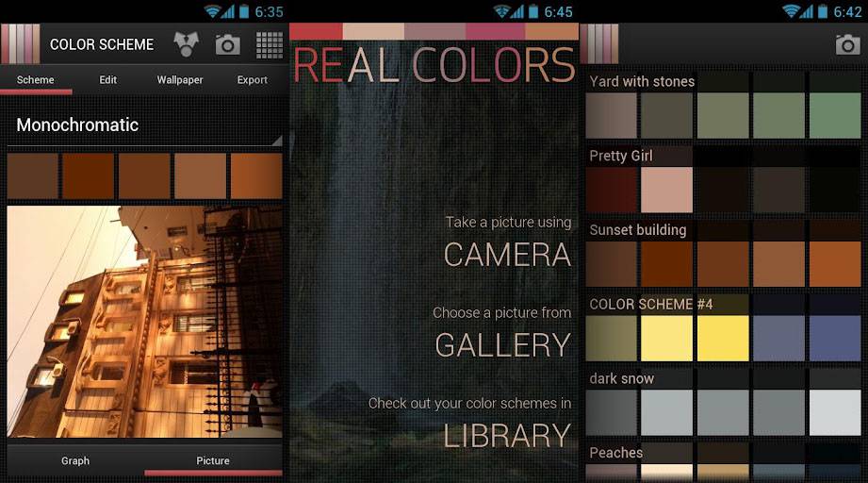Tap the sunset building photo preview
The height and width of the screenshot is (483, 868).
pyautogui.click(x=144, y=322)
